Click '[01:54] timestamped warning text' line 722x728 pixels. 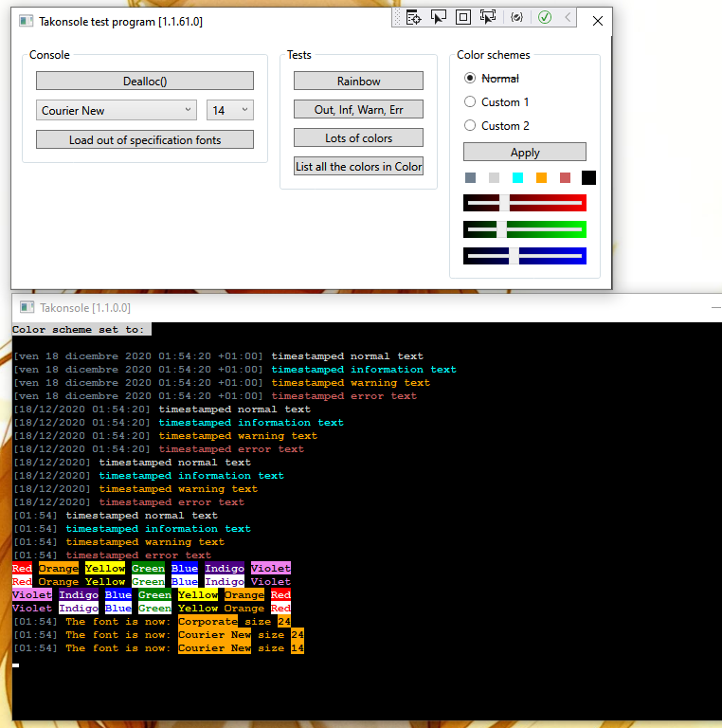(118, 542)
